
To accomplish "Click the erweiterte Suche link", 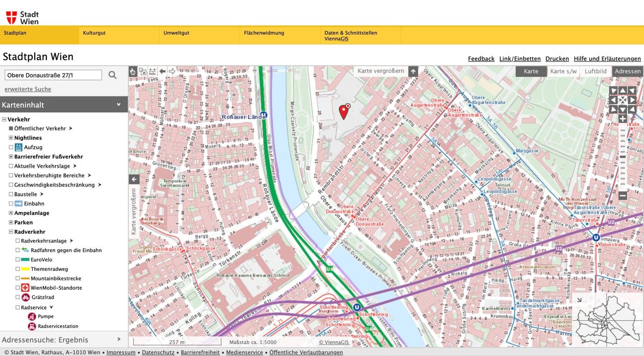I will point(28,89).
